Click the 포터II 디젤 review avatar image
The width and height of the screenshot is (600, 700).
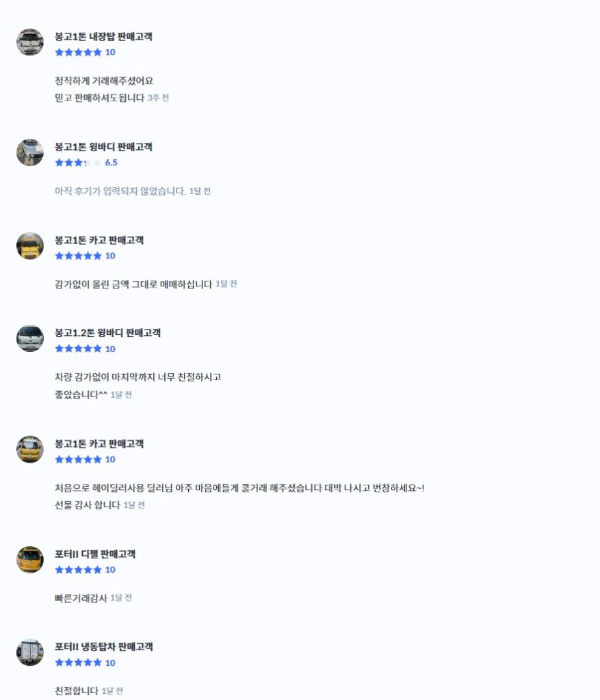(30, 560)
